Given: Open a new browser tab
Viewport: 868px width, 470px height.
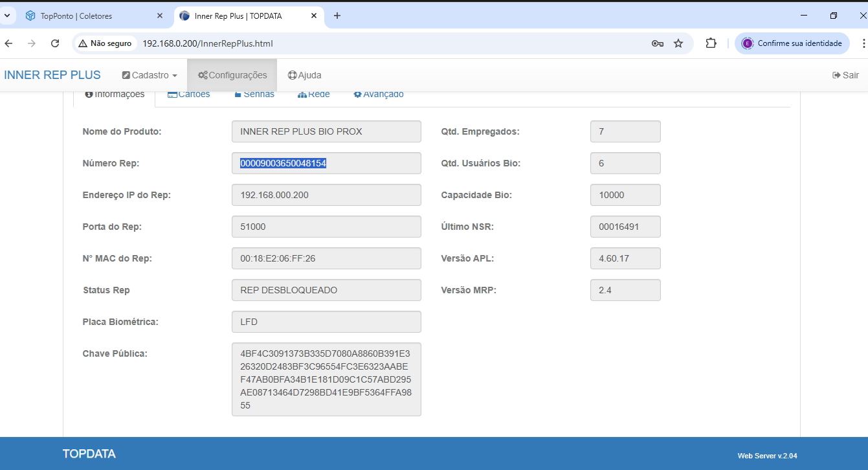Looking at the screenshot, I should [337, 16].
